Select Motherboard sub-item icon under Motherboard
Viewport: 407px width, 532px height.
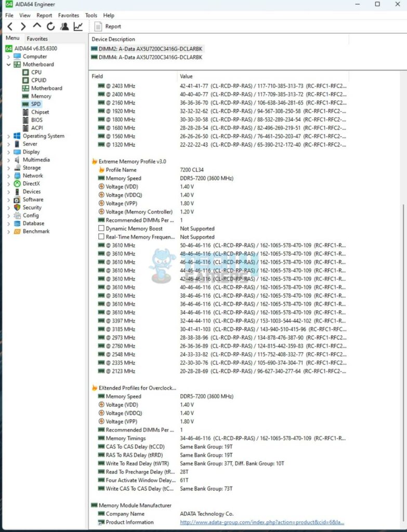25,88
